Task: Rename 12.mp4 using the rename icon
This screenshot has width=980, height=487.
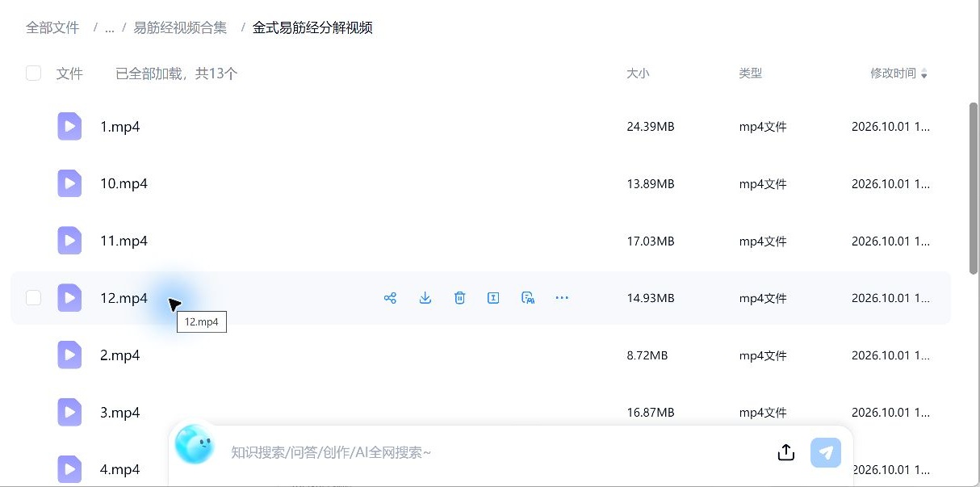Action: click(493, 298)
